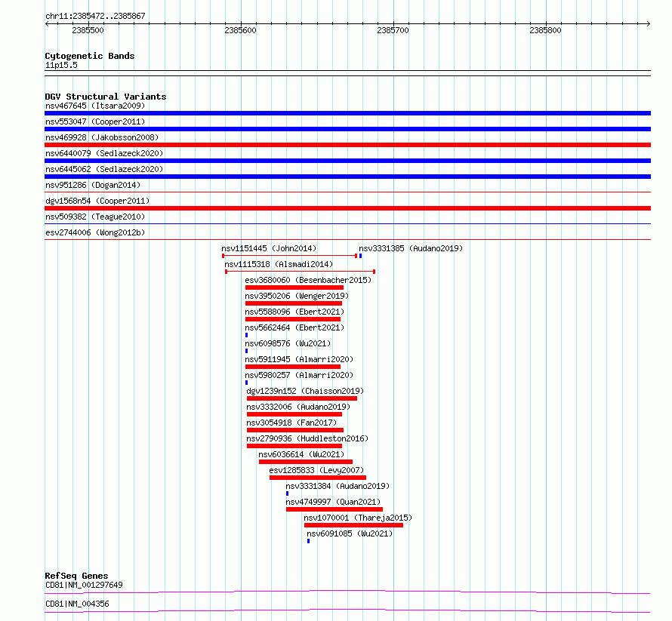Click the red bar under dgv1239n152
The image size is (672, 621).
pyautogui.click(x=302, y=398)
